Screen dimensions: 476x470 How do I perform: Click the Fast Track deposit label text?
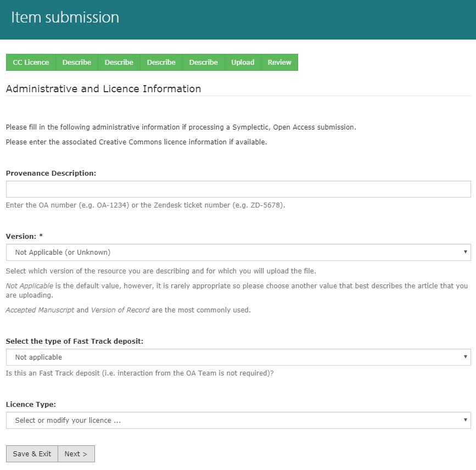75,342
